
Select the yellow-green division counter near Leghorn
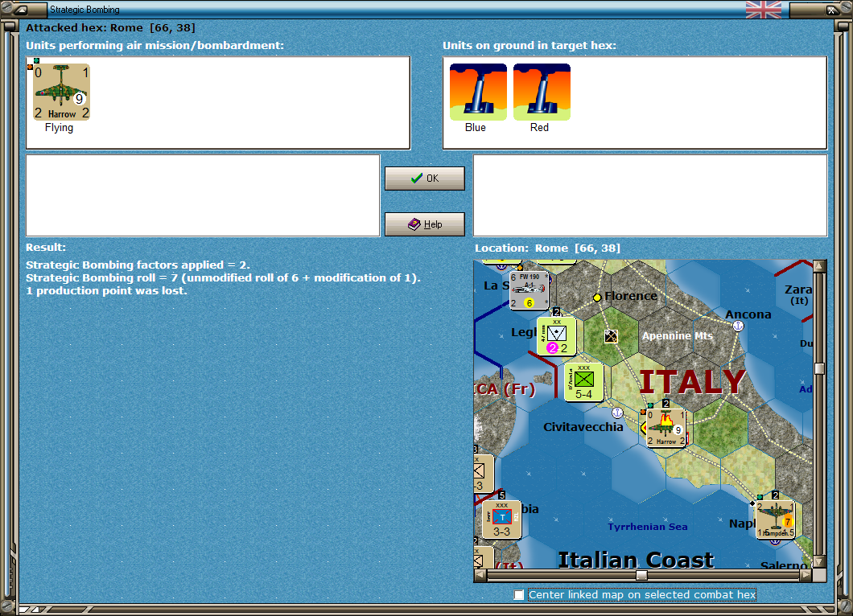(556, 336)
